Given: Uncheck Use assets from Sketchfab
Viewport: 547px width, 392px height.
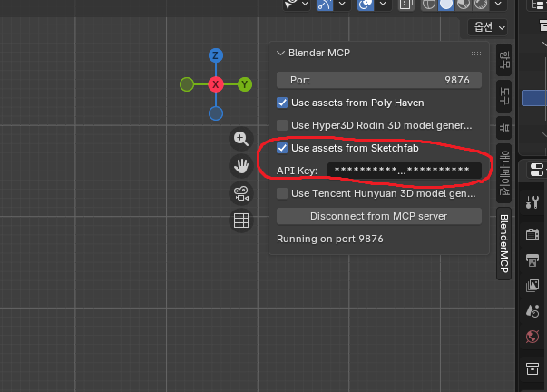Looking at the screenshot, I should coord(282,148).
